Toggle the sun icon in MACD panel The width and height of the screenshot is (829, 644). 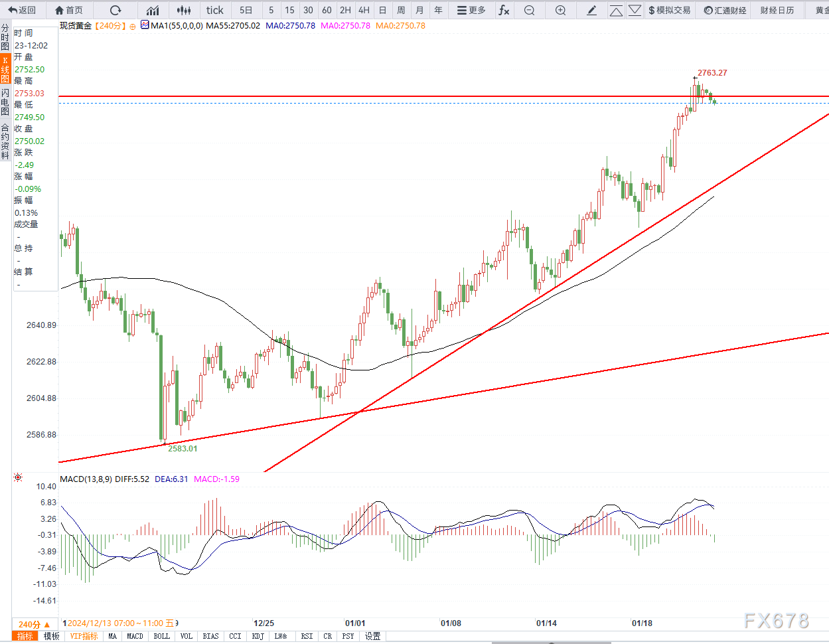click(x=18, y=477)
